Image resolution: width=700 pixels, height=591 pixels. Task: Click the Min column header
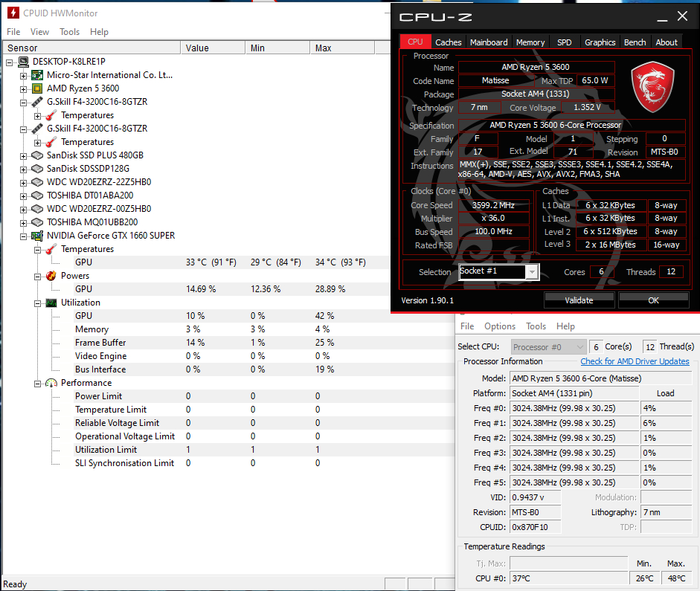(x=277, y=48)
